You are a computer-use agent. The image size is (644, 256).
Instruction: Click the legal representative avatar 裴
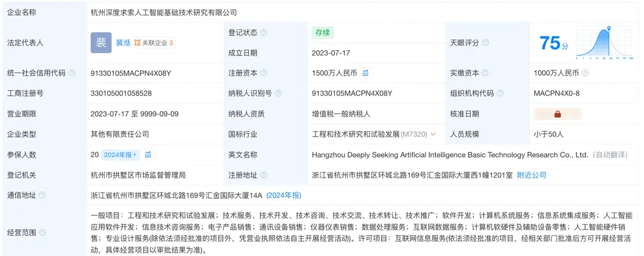coord(101,42)
